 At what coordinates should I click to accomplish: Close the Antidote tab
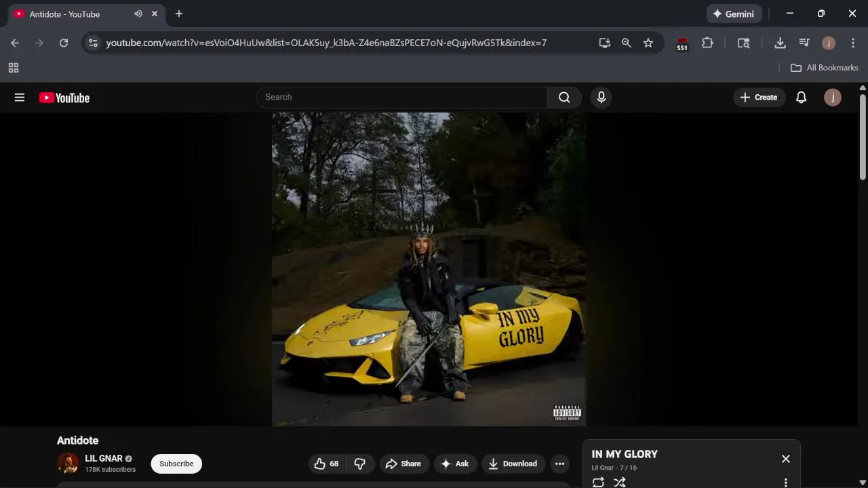155,14
